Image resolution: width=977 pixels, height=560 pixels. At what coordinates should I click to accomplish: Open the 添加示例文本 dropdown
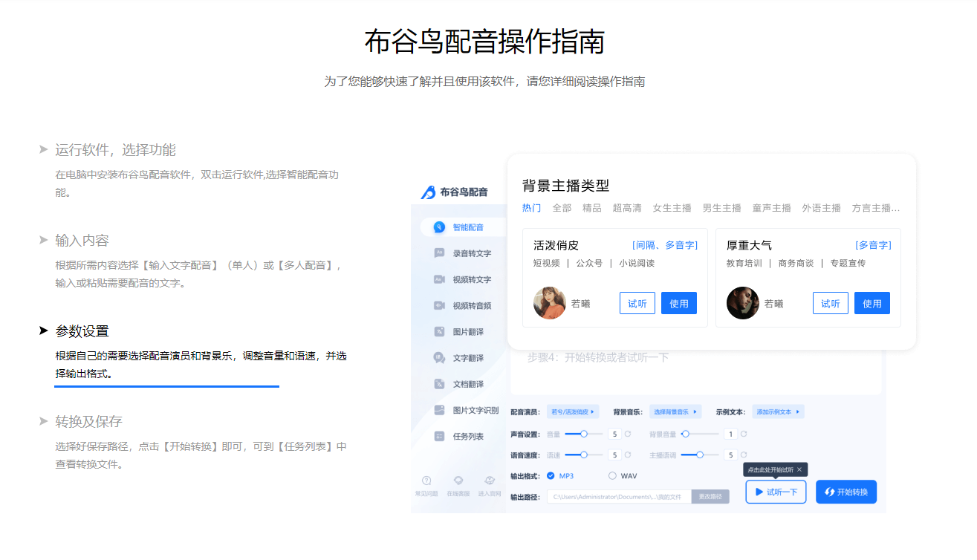[x=779, y=411]
